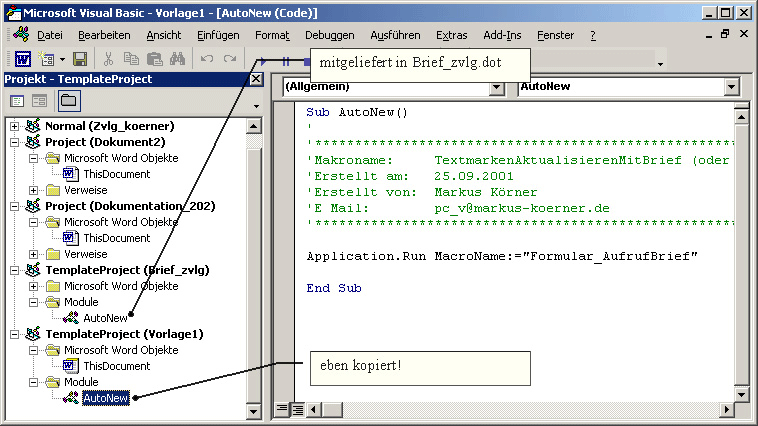This screenshot has width=758, height=426.
Task: Click the Application.Run code line
Action: (502, 256)
